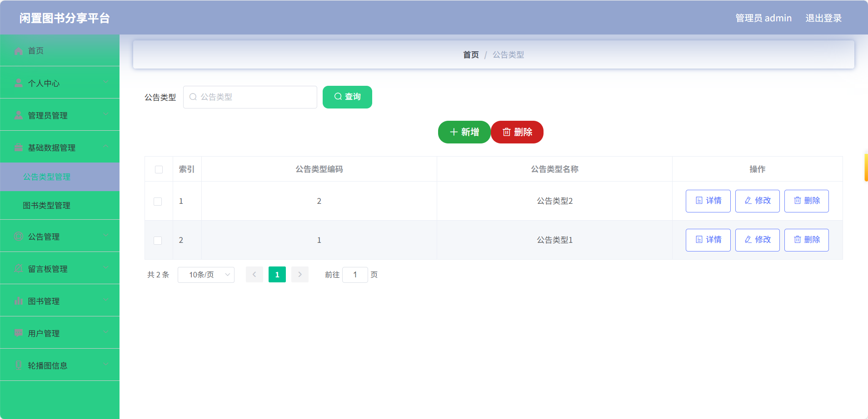The image size is (868, 419).
Task: Click the chart icon next to 图书管理
Action: 18,301
